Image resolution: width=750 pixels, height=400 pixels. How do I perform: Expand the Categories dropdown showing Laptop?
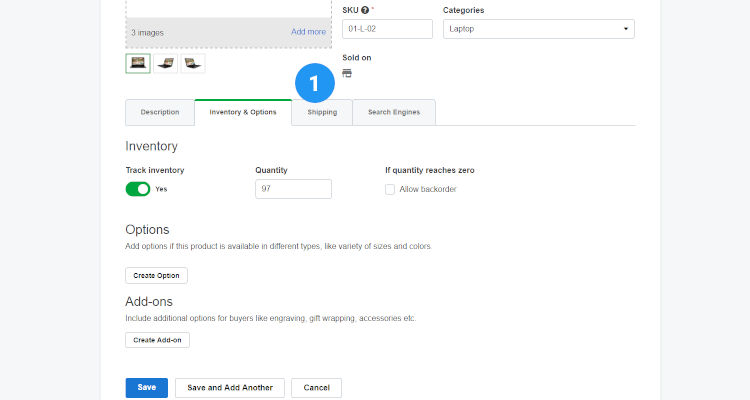(538, 29)
